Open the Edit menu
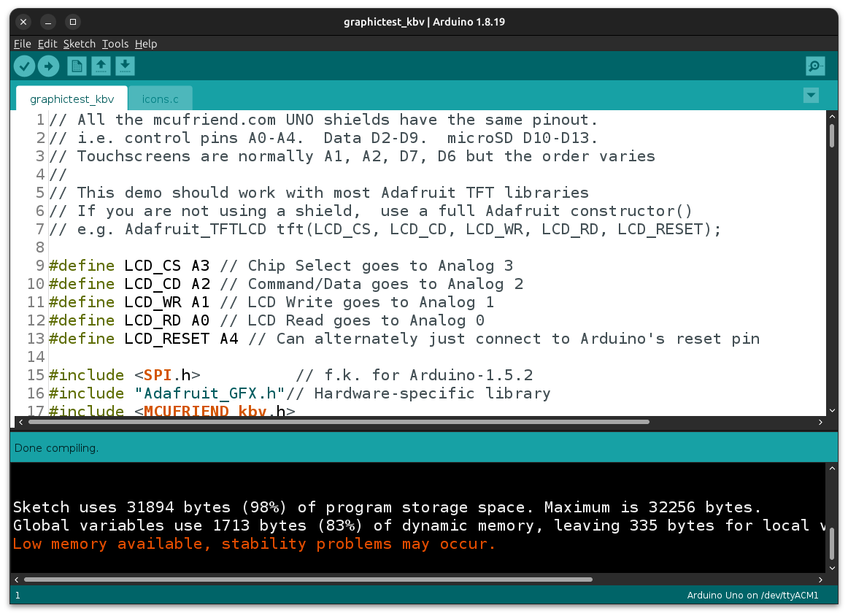848x616 pixels. [47, 44]
